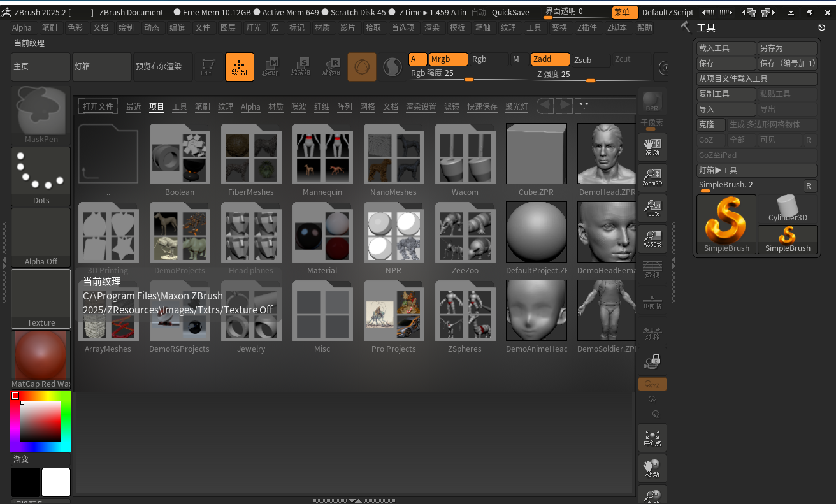Image resolution: width=836 pixels, height=504 pixels.
Task: Select the 缩放轴 scale gizmo icon
Action: [301, 67]
